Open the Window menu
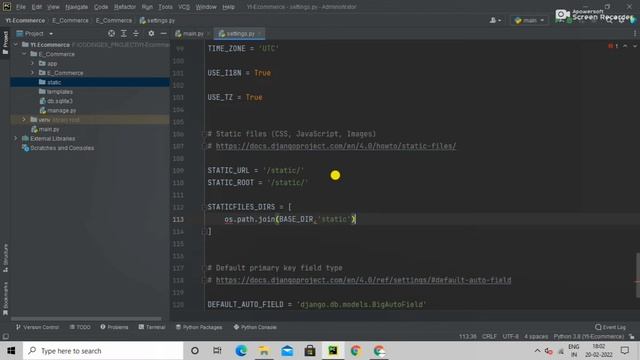Viewport: 640px width, 360px height. [x=206, y=7]
